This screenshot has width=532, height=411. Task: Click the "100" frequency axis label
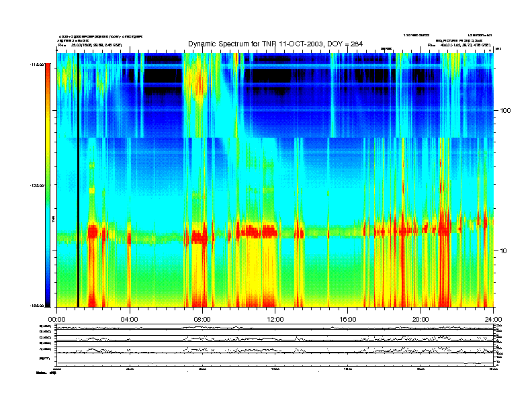point(505,111)
